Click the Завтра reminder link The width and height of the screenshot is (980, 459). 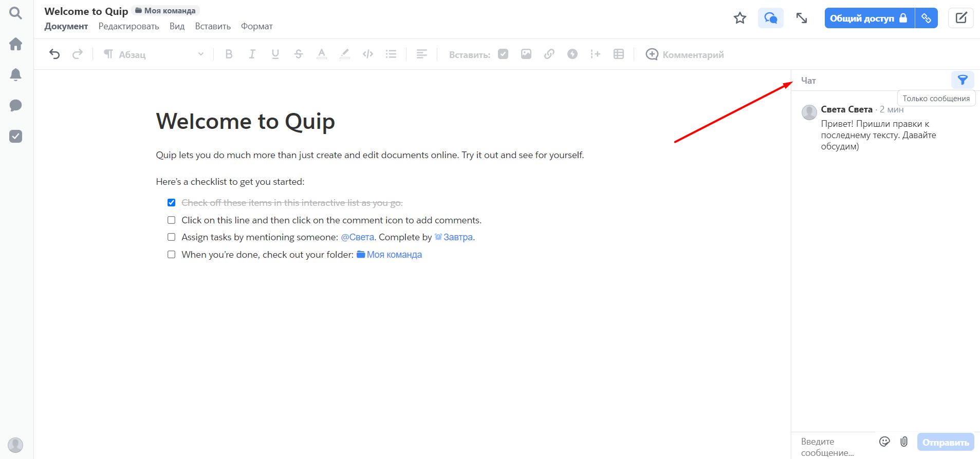point(454,237)
